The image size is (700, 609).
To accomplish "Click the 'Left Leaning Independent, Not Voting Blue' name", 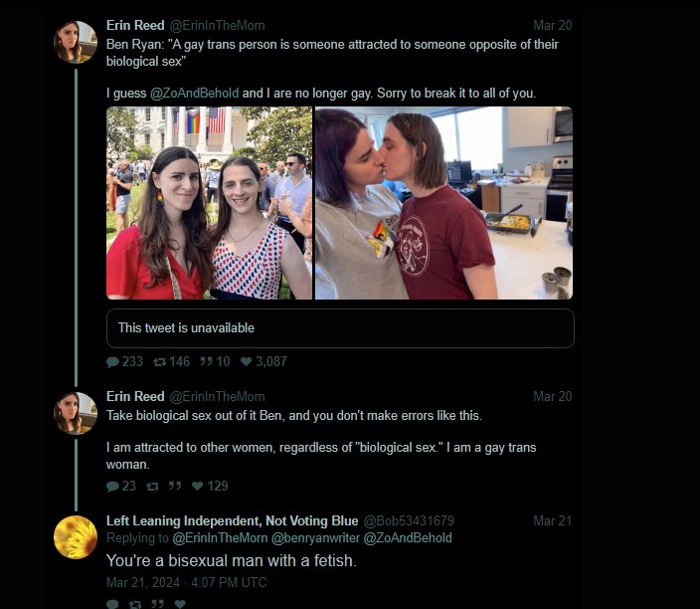I will pos(232,521).
